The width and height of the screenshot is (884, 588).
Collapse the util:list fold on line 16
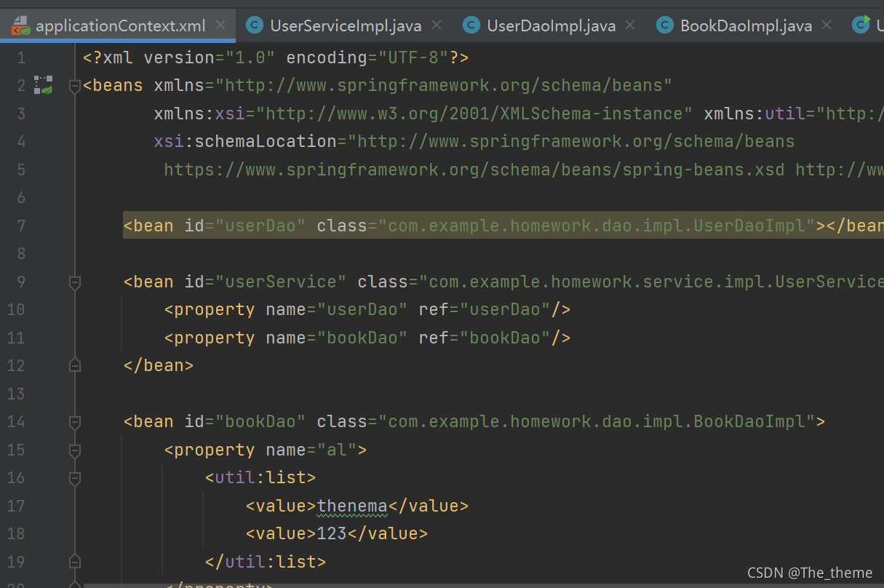(74, 477)
